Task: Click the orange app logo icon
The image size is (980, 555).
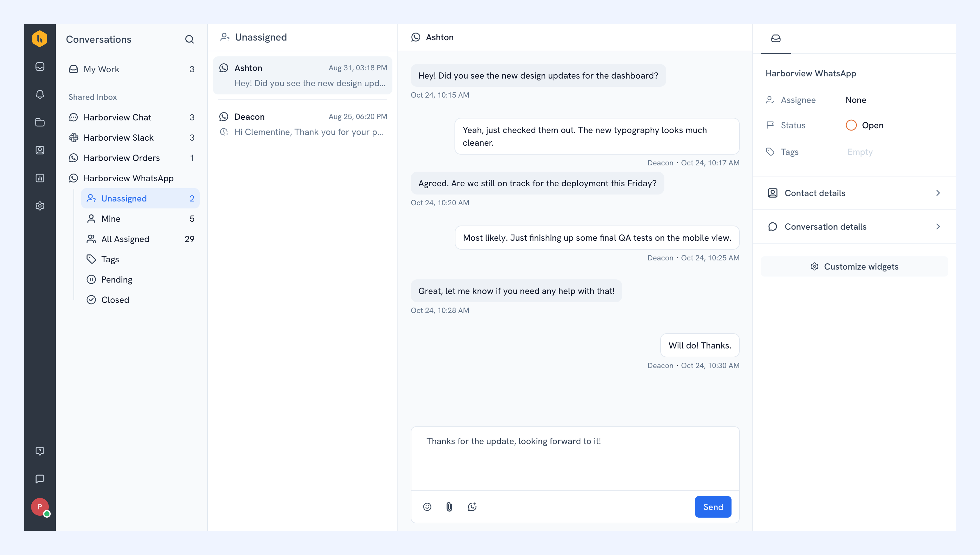Action: click(x=40, y=39)
